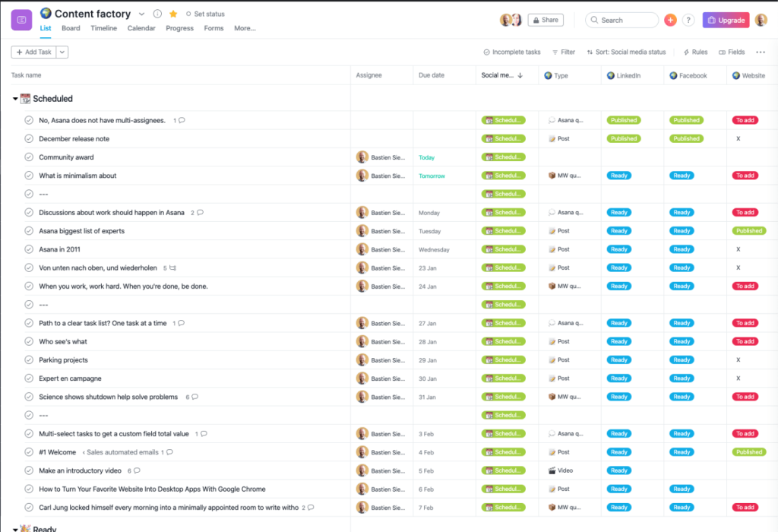This screenshot has width=778, height=532.
Task: Complete the December release note task
Action: click(x=29, y=139)
